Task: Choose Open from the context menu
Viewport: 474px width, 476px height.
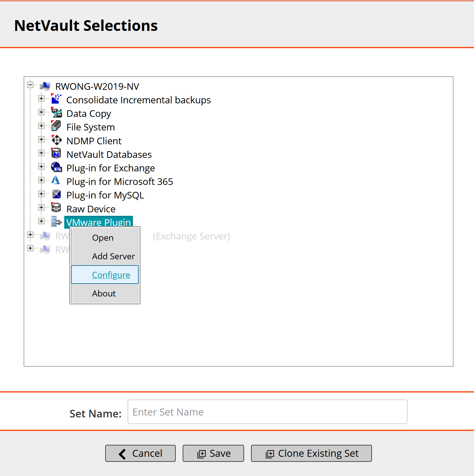Action: 105,238
